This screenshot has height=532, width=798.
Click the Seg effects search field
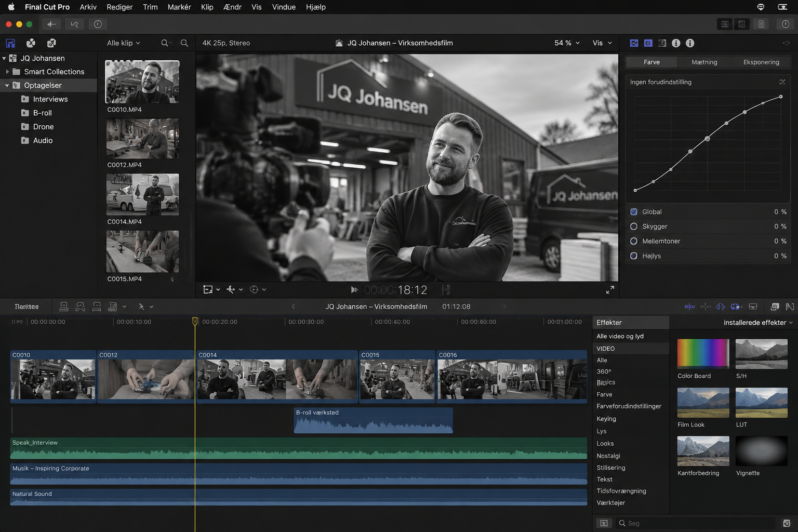[x=695, y=523]
